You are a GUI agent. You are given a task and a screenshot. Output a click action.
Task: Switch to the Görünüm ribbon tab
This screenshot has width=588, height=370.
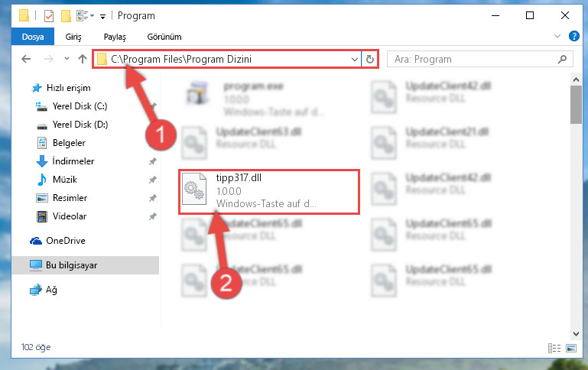164,37
